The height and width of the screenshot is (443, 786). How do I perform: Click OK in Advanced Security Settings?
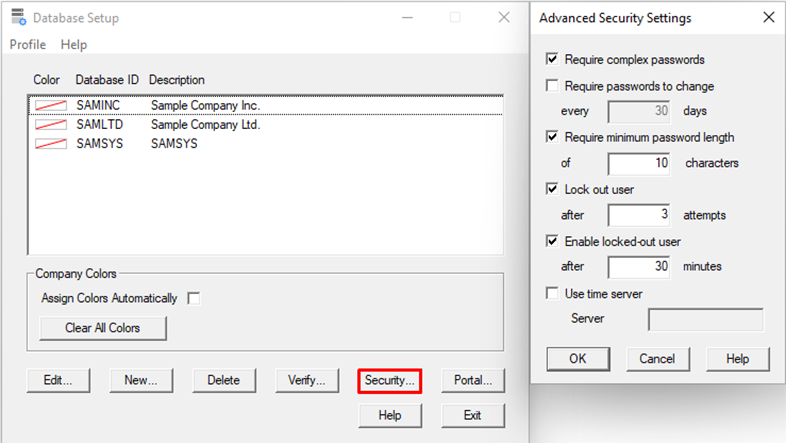click(577, 358)
